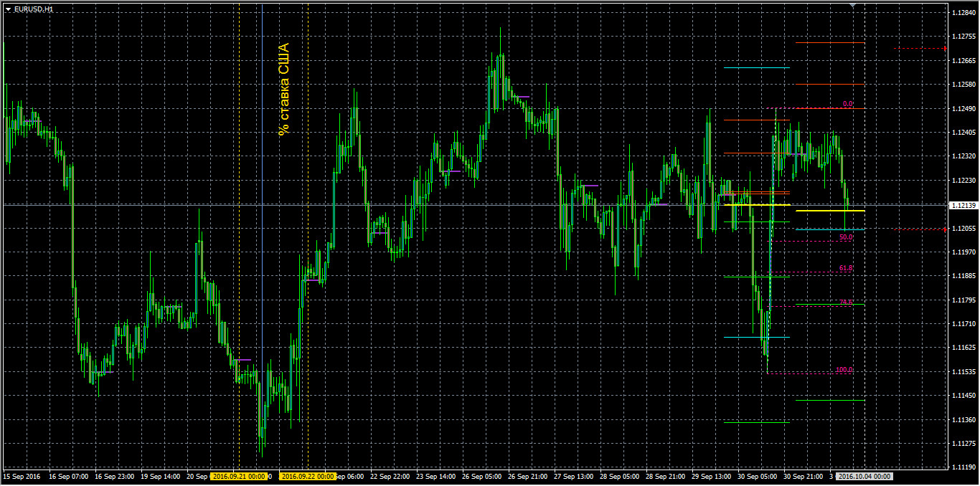This screenshot has width=980, height=486.
Task: Click the 1.12665 price scale value
Action: [x=963, y=61]
